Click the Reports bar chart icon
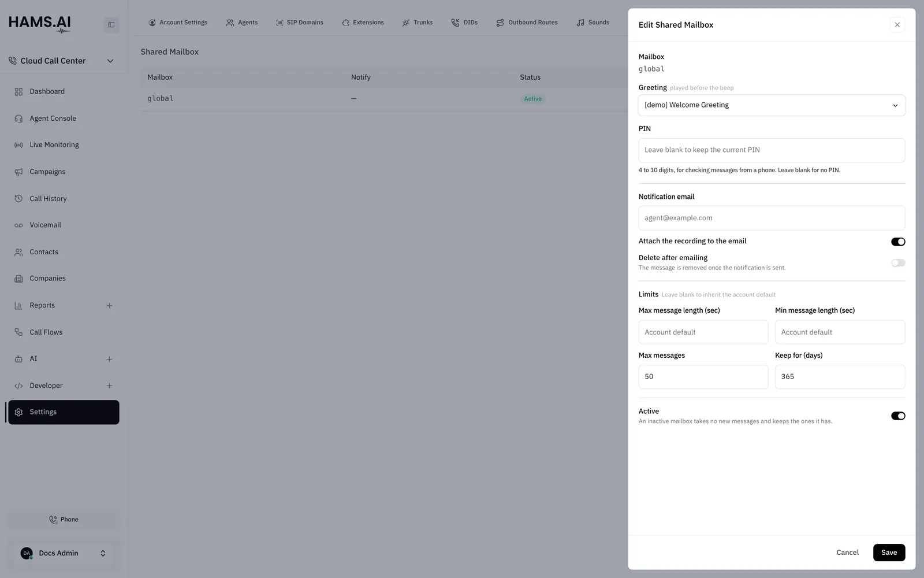The width and height of the screenshot is (924, 578). point(18,305)
